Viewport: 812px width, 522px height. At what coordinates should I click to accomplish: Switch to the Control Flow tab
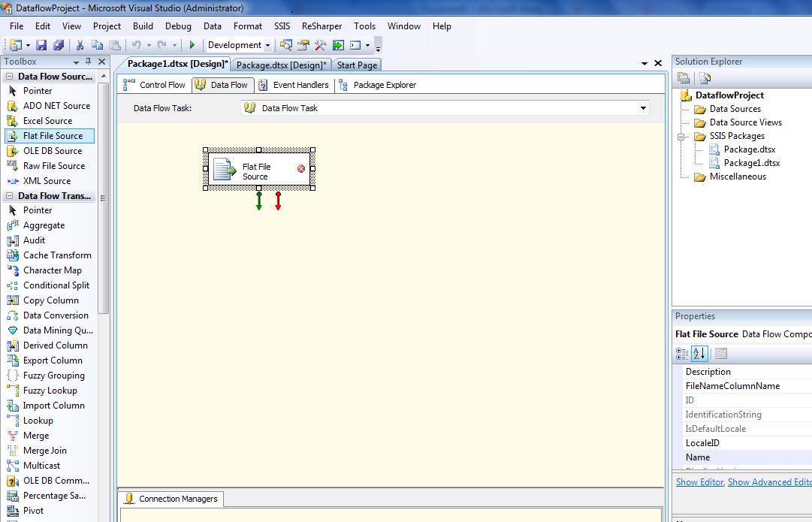155,85
